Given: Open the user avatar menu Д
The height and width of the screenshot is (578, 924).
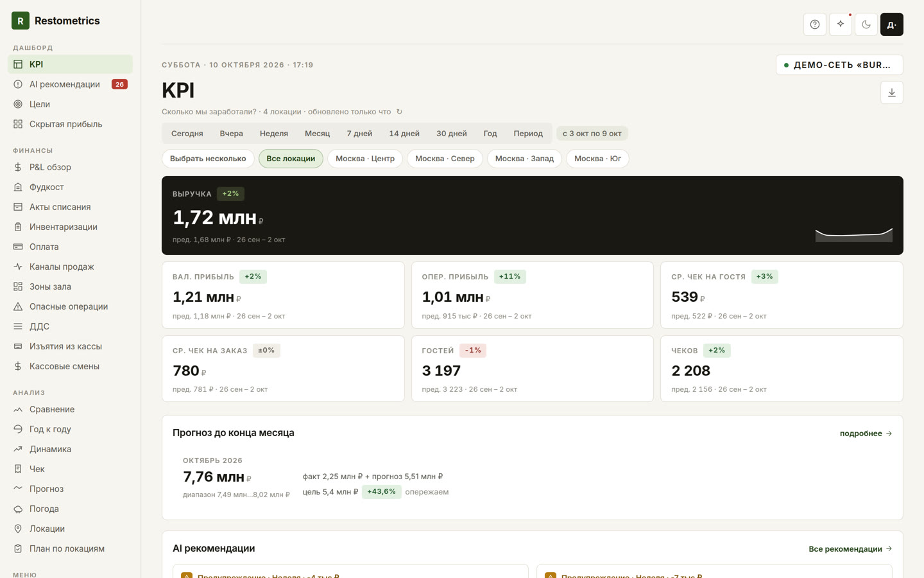Looking at the screenshot, I should point(892,24).
